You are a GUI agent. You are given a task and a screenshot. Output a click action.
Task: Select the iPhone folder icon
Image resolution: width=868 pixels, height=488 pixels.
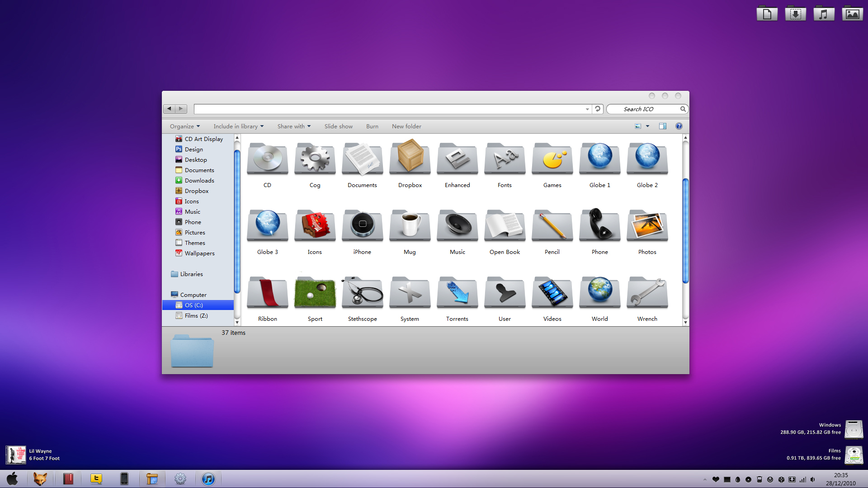coord(363,225)
